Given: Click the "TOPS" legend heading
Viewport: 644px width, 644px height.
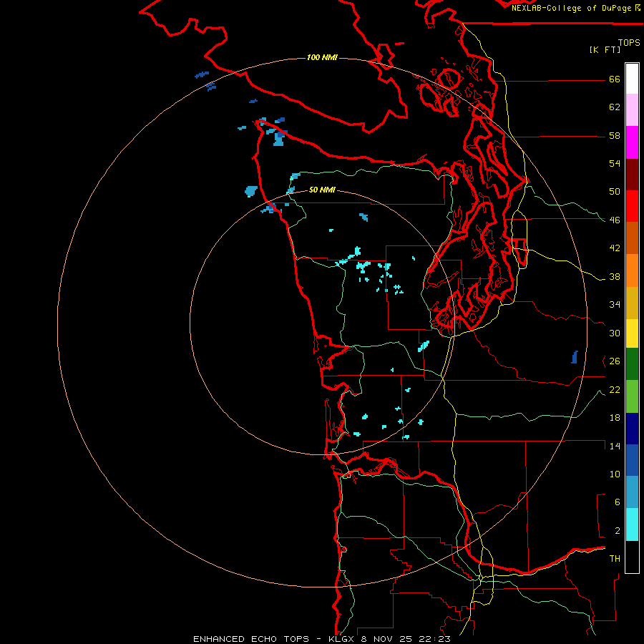Looking at the screenshot, I should coord(629,42).
